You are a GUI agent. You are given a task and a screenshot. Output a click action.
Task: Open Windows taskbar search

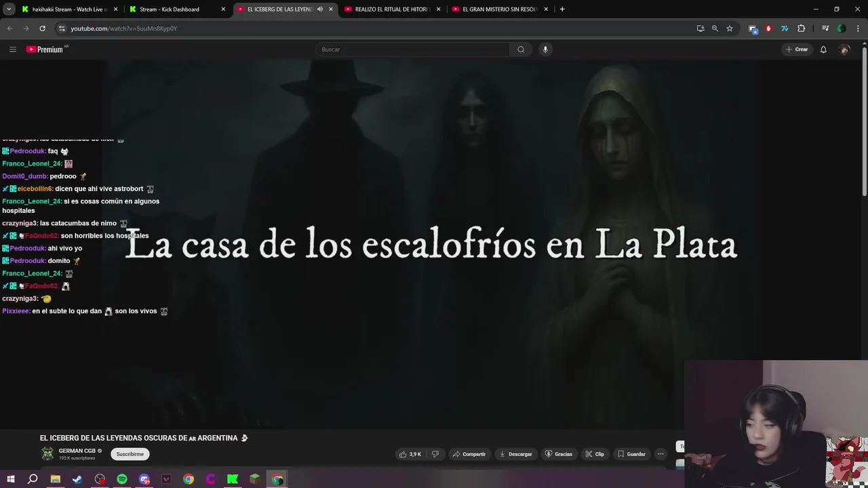[x=33, y=479]
